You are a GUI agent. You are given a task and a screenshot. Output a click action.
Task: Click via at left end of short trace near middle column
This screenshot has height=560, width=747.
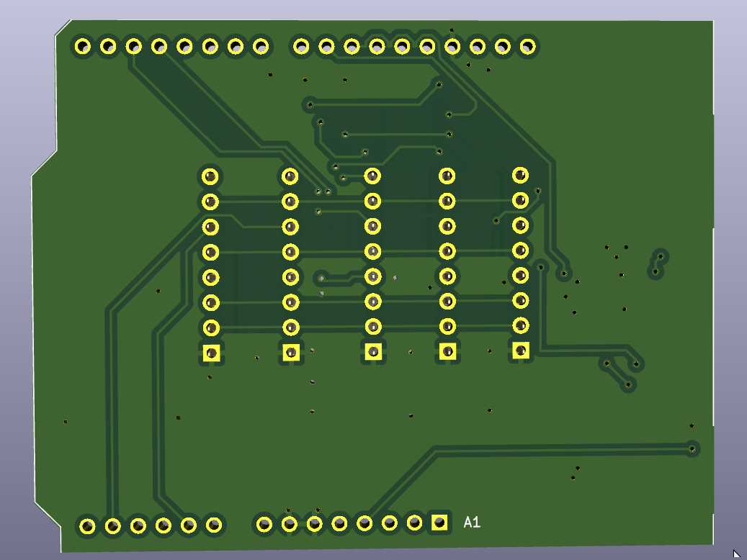point(323,277)
